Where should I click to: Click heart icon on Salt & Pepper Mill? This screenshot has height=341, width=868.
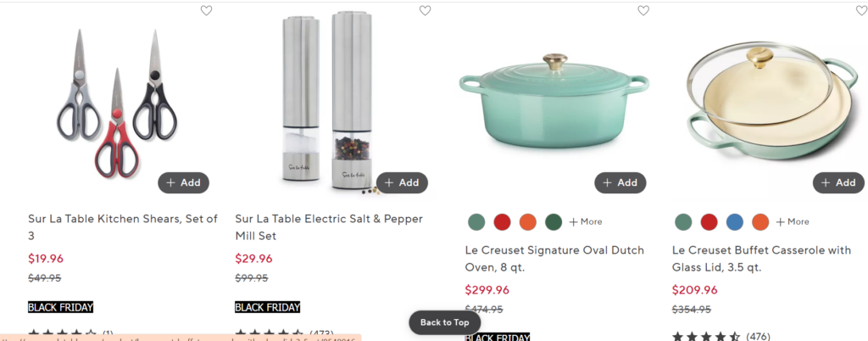pyautogui.click(x=425, y=11)
